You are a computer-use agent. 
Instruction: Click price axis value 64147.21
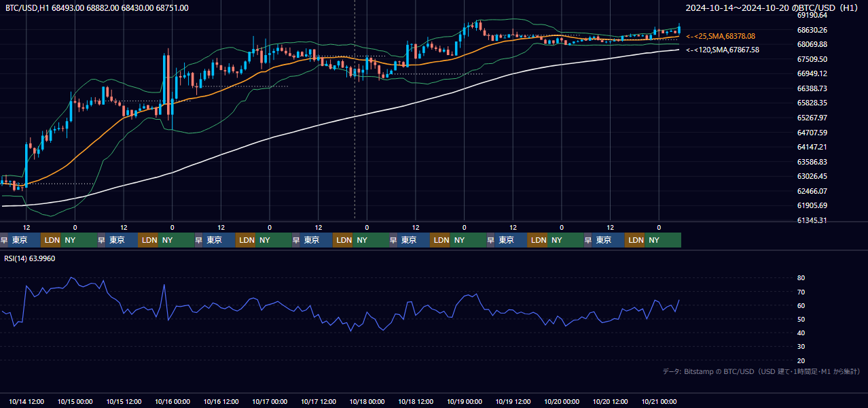coord(812,147)
